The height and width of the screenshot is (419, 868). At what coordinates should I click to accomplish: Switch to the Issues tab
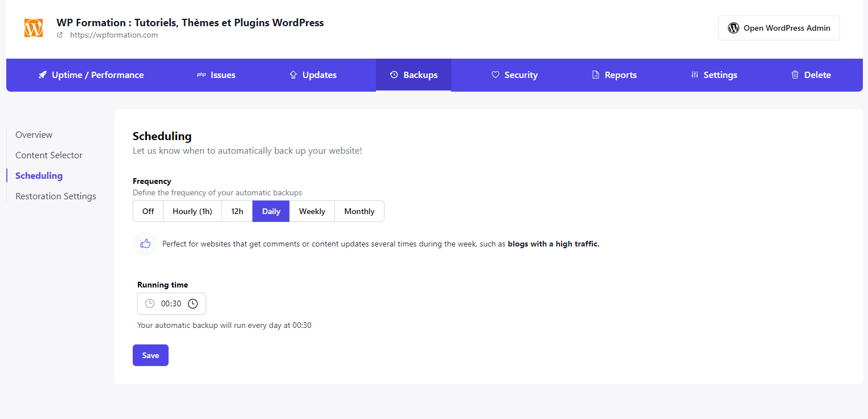[216, 75]
